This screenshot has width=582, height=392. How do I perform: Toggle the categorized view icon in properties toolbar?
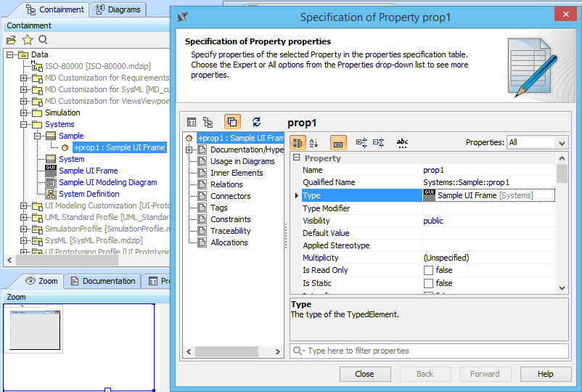point(298,142)
